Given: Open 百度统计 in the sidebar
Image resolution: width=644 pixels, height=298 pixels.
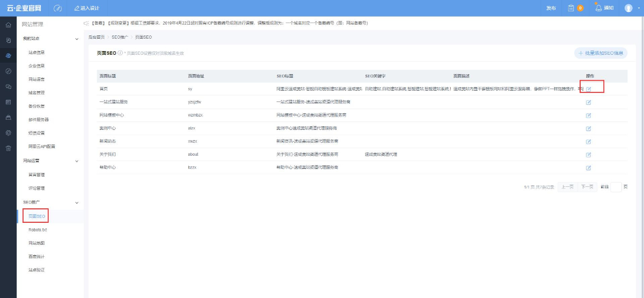Looking at the screenshot, I should click(36, 257).
